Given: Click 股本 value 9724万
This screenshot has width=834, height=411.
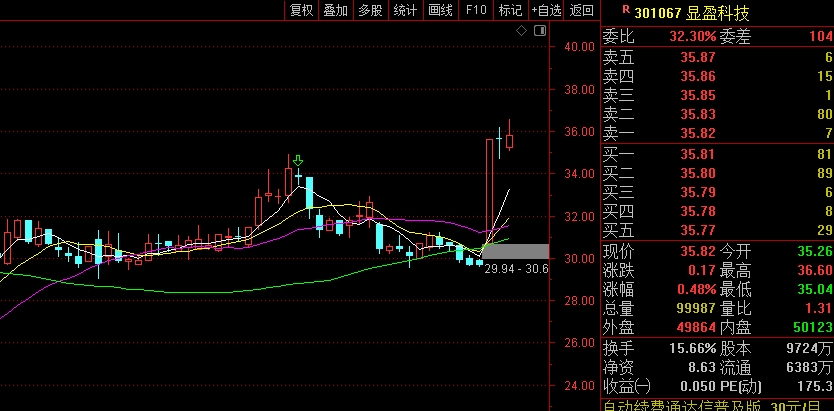Looking at the screenshot, I should (810, 349).
